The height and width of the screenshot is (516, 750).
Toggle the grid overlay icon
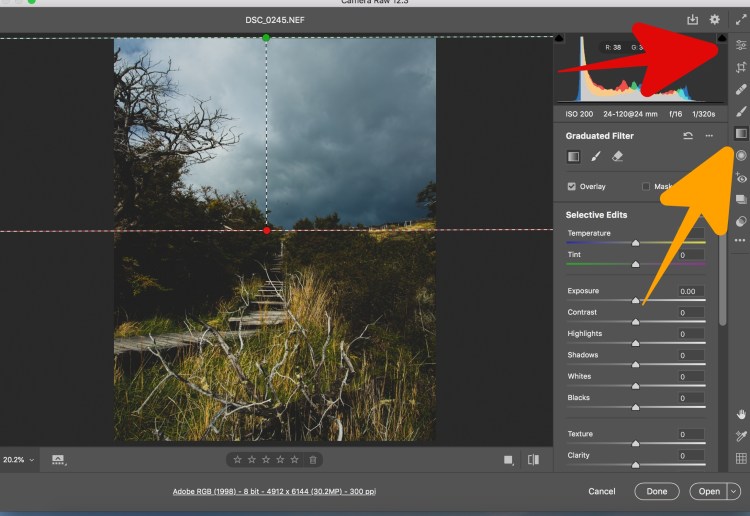point(741,458)
